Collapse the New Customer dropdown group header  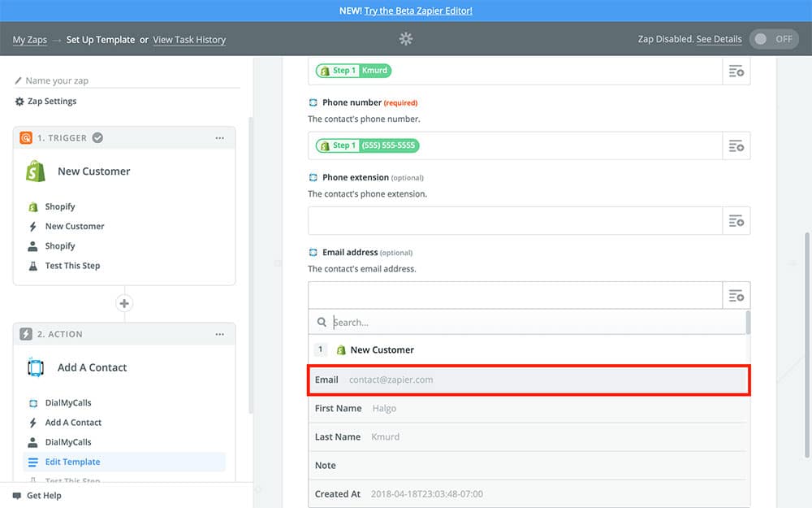pos(382,350)
